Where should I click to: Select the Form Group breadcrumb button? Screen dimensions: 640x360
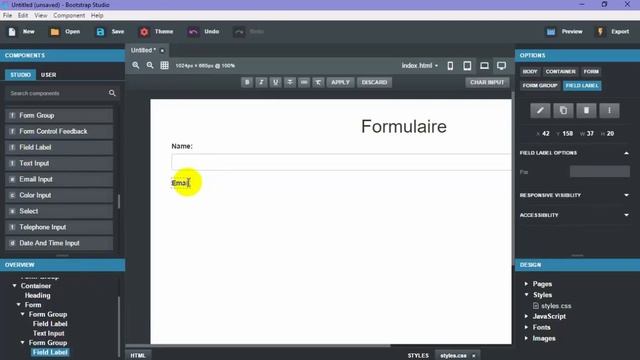point(540,85)
